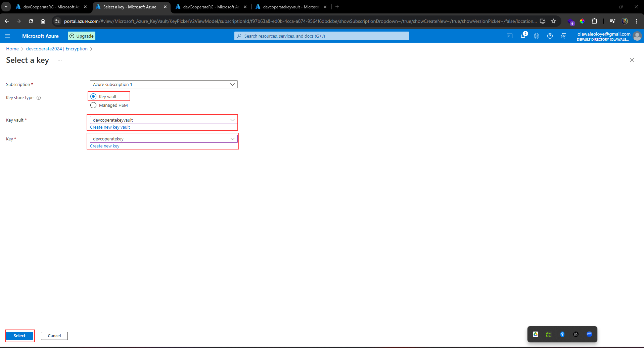Open the Support and help question icon
Image resolution: width=644 pixels, height=348 pixels.
550,36
